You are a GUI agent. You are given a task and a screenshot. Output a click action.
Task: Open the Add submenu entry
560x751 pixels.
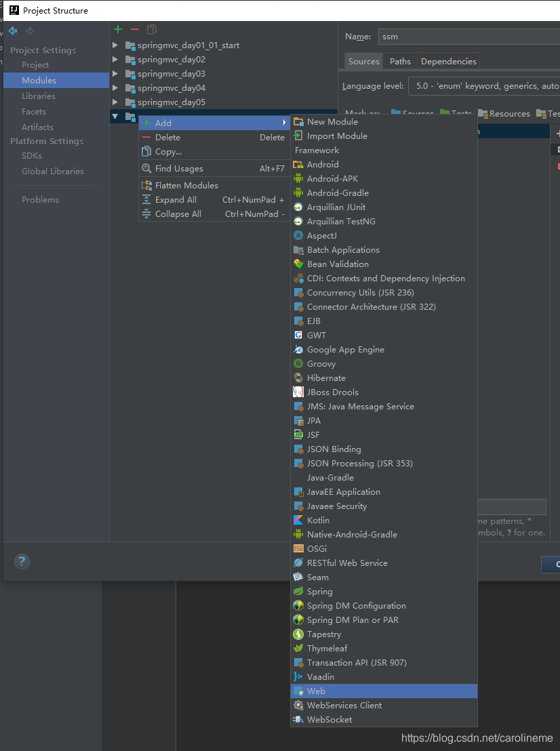pos(215,123)
